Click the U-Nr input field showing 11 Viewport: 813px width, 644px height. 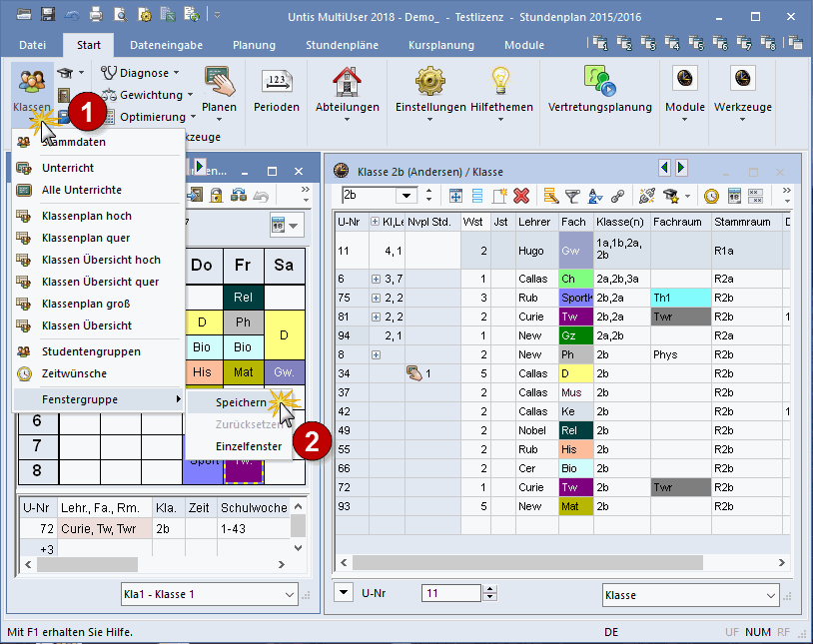(451, 593)
